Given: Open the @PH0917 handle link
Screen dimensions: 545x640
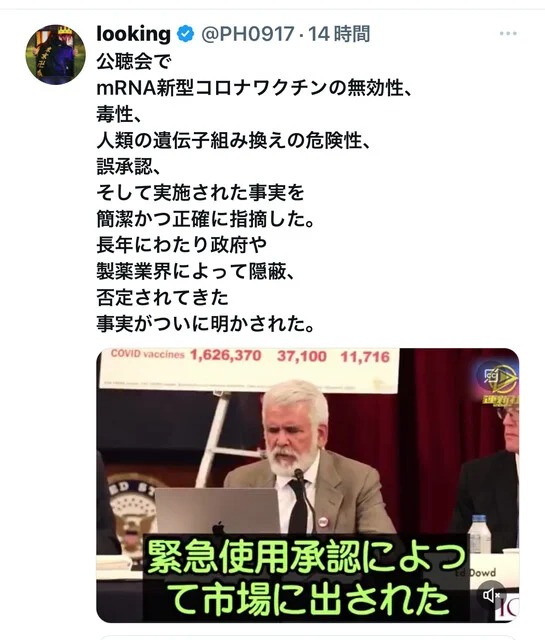Looking at the screenshot, I should 247,34.
